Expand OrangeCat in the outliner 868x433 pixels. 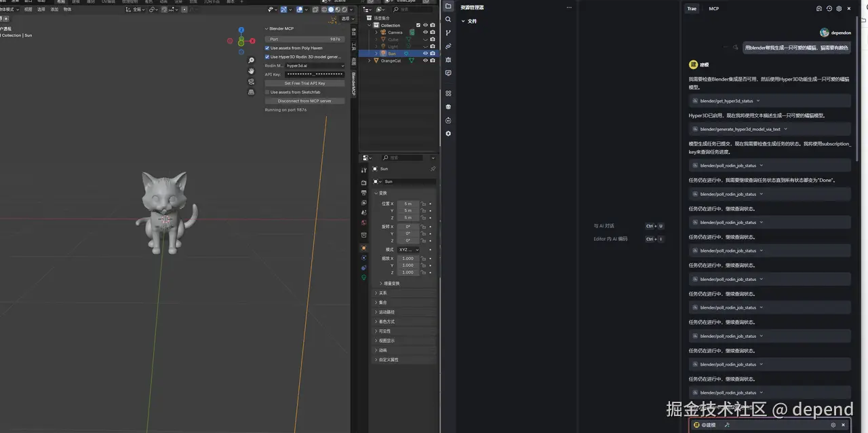370,60
